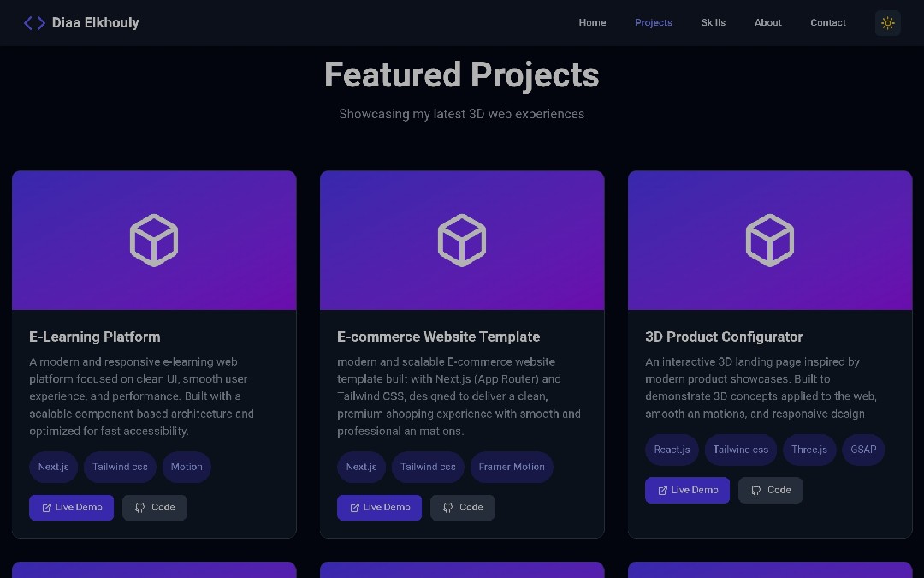The image size is (924, 578).
Task: View Code for E-Learning Platform
Action: pyautogui.click(x=154, y=508)
